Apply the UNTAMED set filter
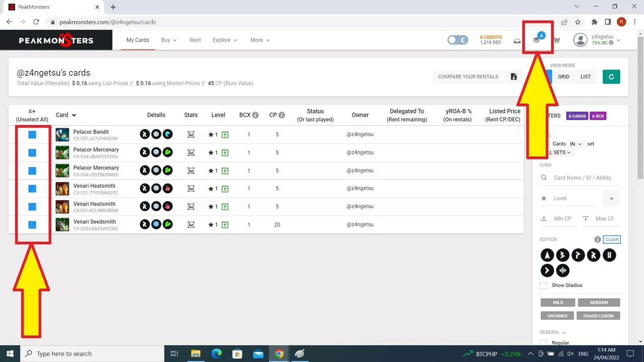644x362 pixels. [557, 316]
